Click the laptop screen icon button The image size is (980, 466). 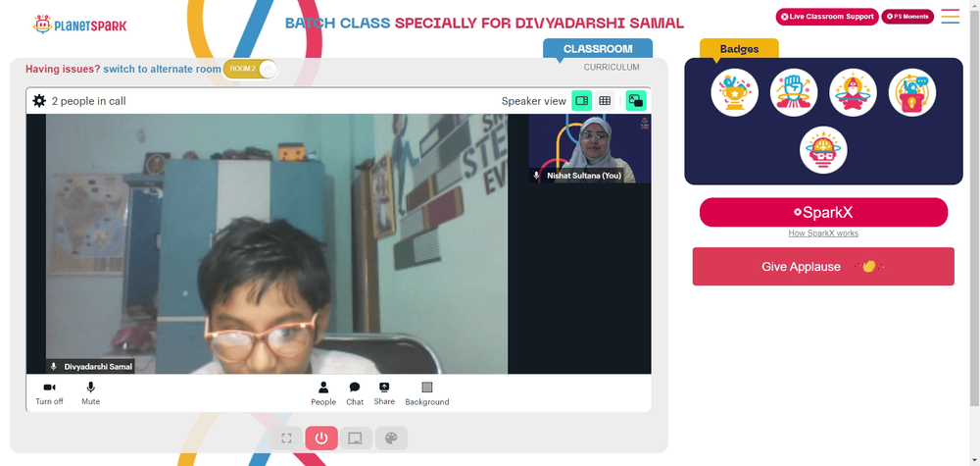[356, 438]
